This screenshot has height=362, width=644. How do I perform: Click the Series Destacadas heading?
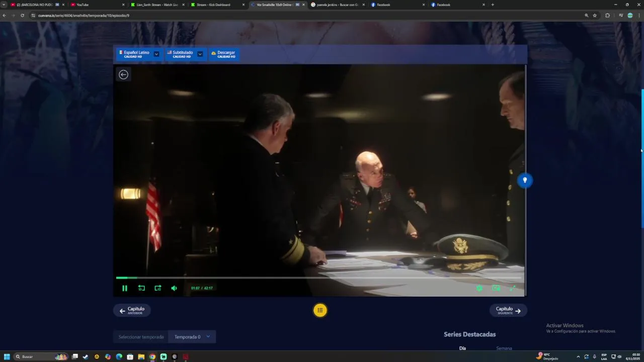coord(469,334)
